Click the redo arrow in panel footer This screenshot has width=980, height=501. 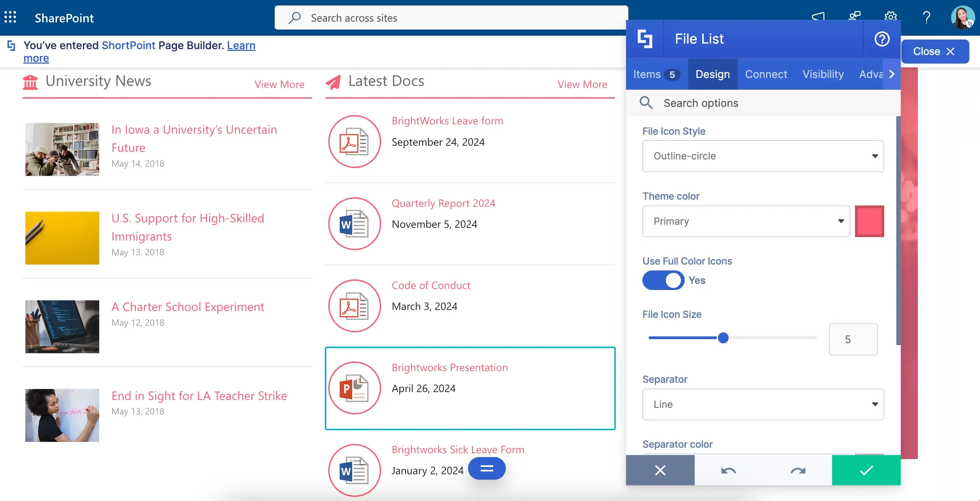click(x=798, y=470)
